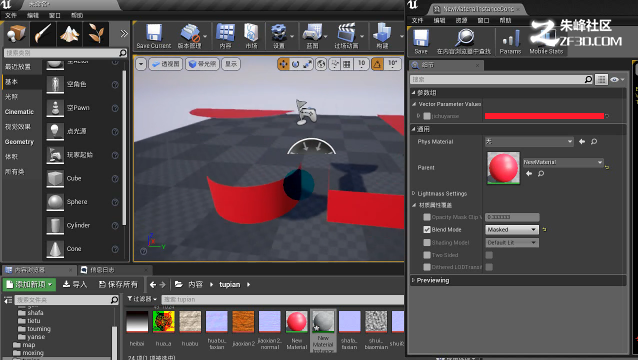
Task: Click use-selected arrow beside Phys Material
Action: coord(582,142)
